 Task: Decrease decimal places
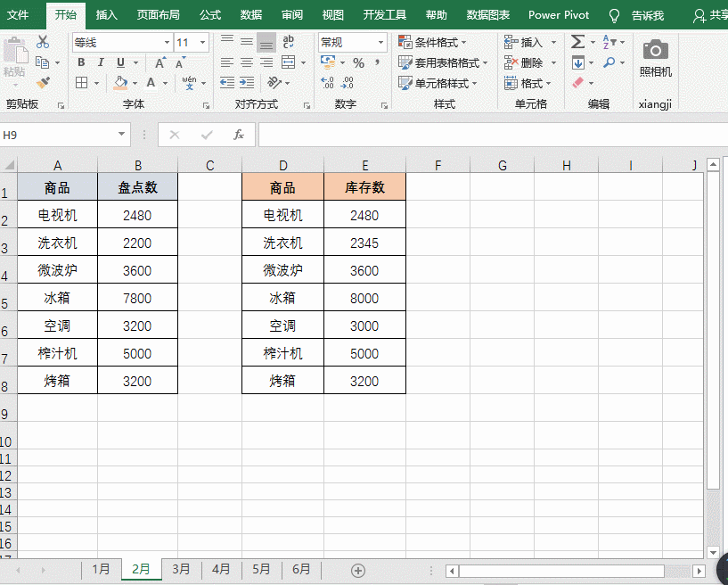pos(347,83)
